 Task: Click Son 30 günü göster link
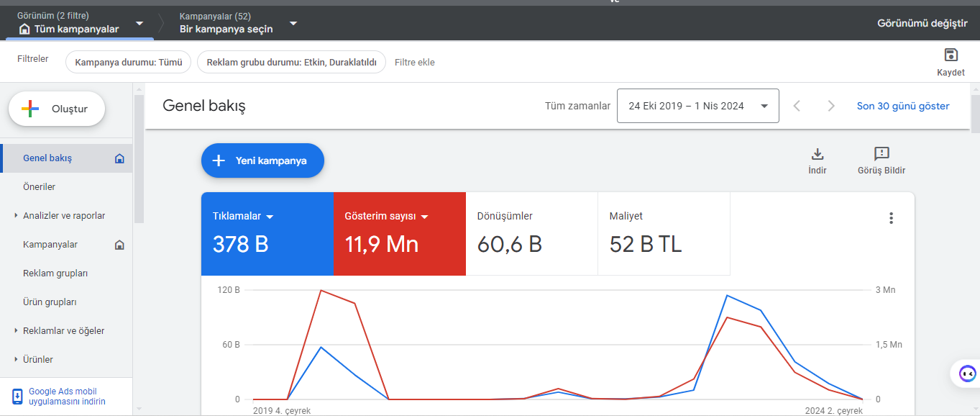(x=902, y=107)
